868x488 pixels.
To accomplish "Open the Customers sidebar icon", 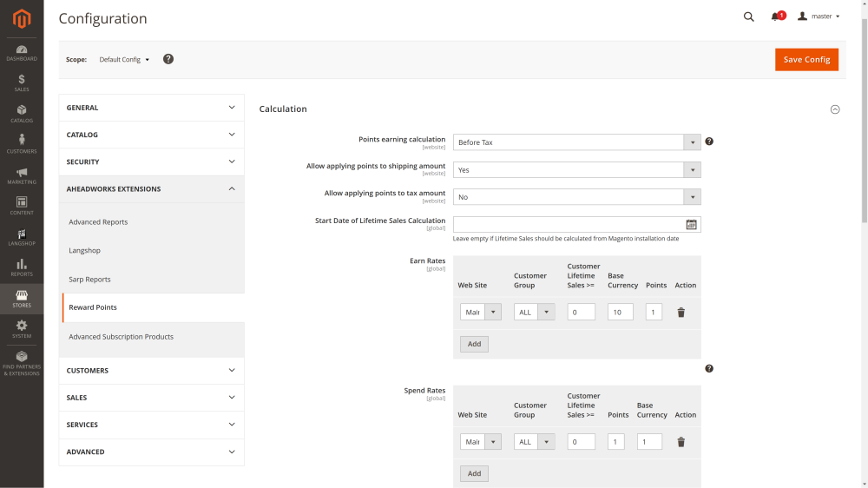I will 22,144.
